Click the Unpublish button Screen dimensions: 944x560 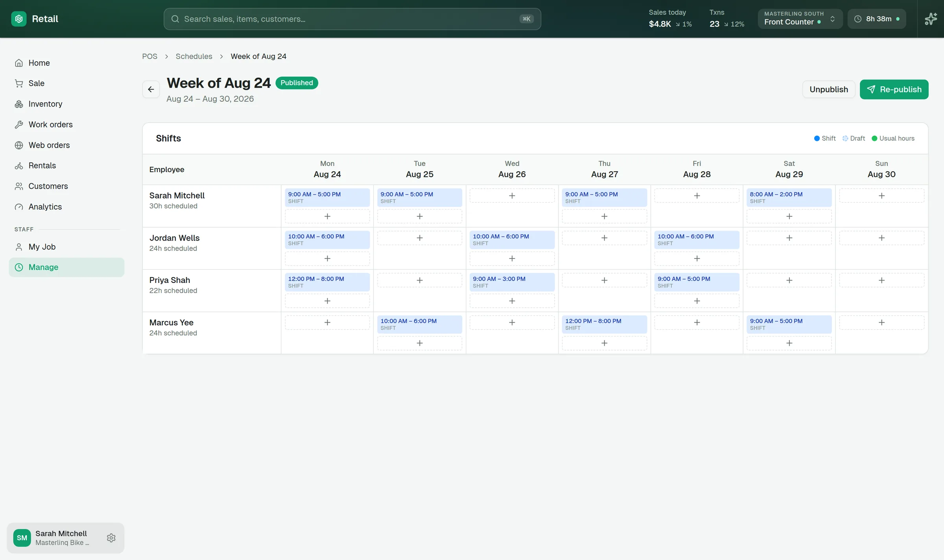tap(828, 90)
